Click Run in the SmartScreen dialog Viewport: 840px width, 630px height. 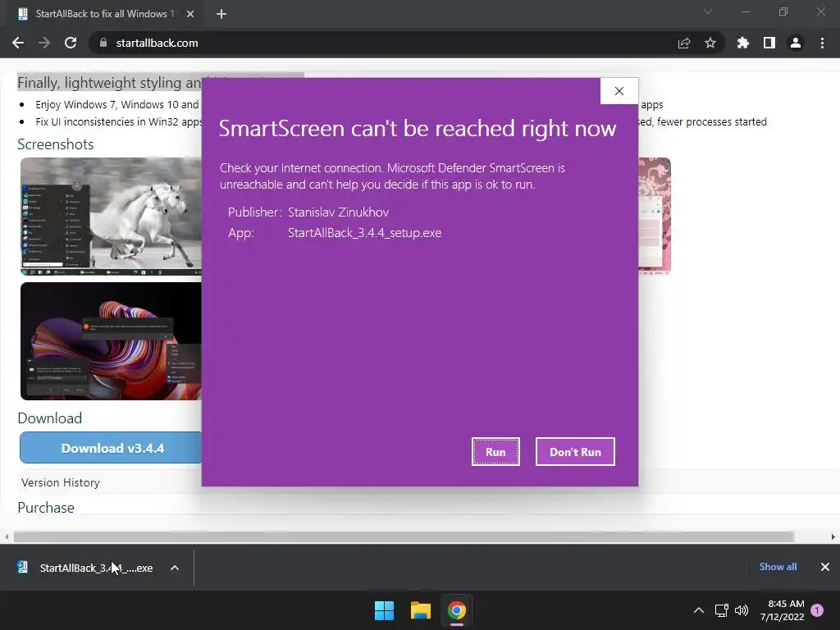point(495,452)
